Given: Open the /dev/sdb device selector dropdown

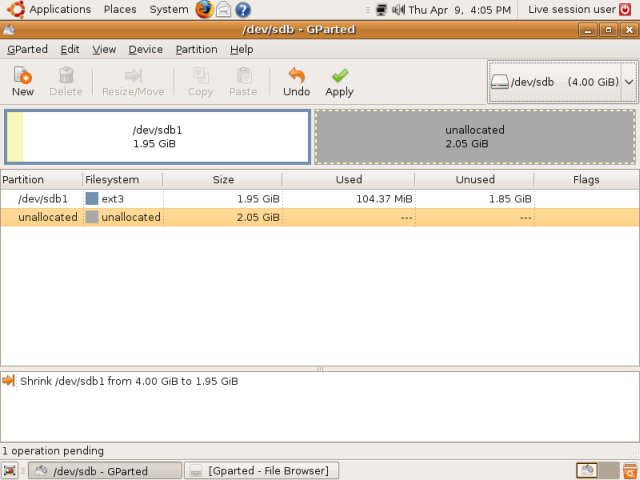Looking at the screenshot, I should coord(563,82).
